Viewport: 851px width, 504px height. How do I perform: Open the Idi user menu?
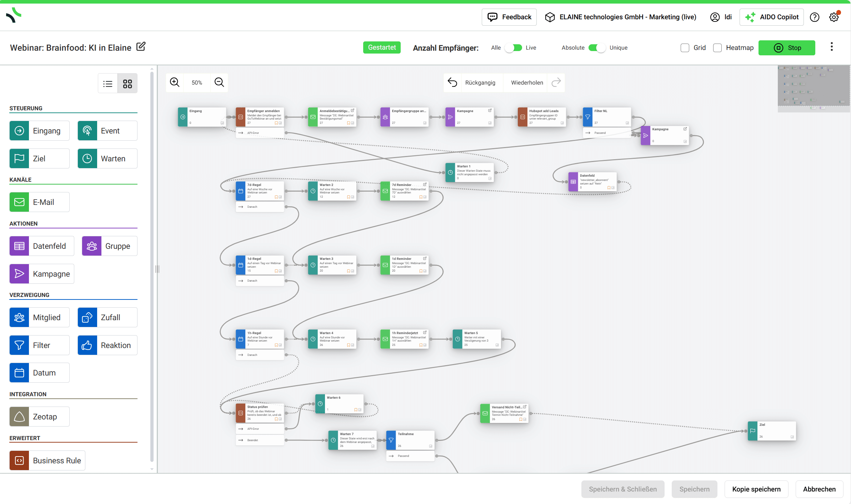721,17
